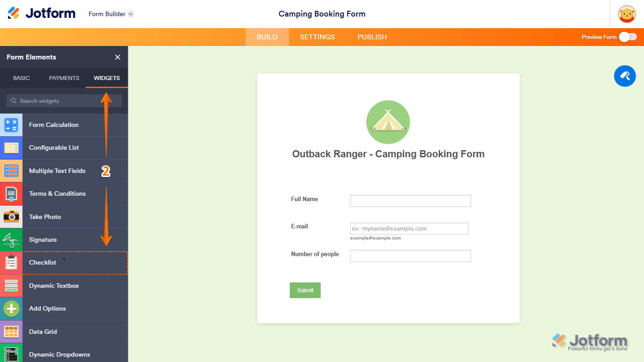
Task: Click the Dynamic Textbox widget icon
Action: click(x=11, y=286)
